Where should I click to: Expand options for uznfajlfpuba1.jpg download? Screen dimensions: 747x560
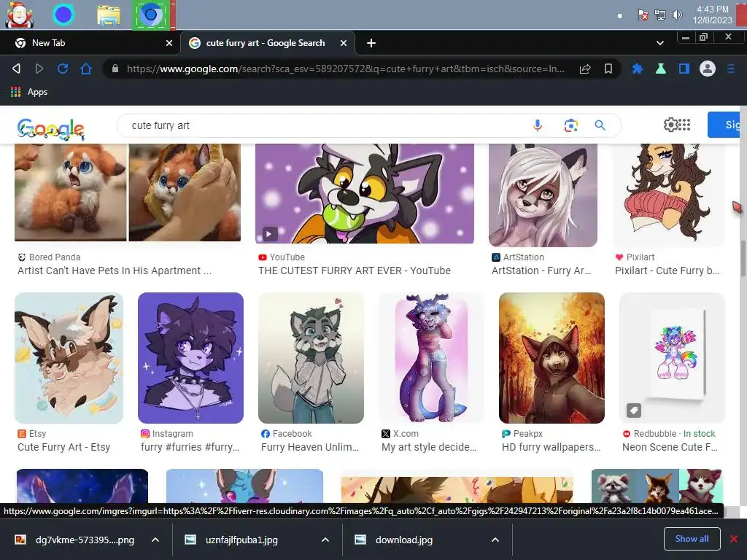tap(325, 540)
